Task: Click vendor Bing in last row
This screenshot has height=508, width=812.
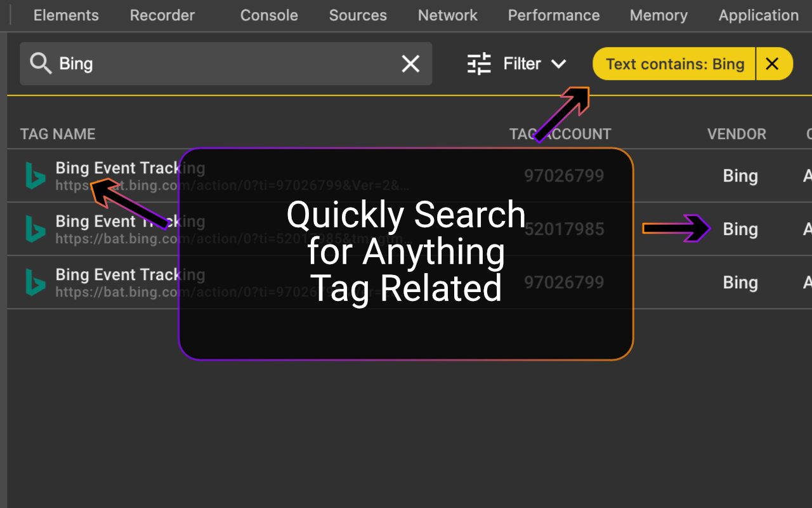Action: 740,283
